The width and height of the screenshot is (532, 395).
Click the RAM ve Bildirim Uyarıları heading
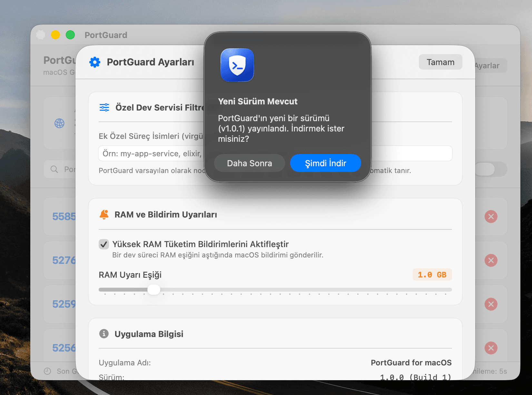click(166, 215)
